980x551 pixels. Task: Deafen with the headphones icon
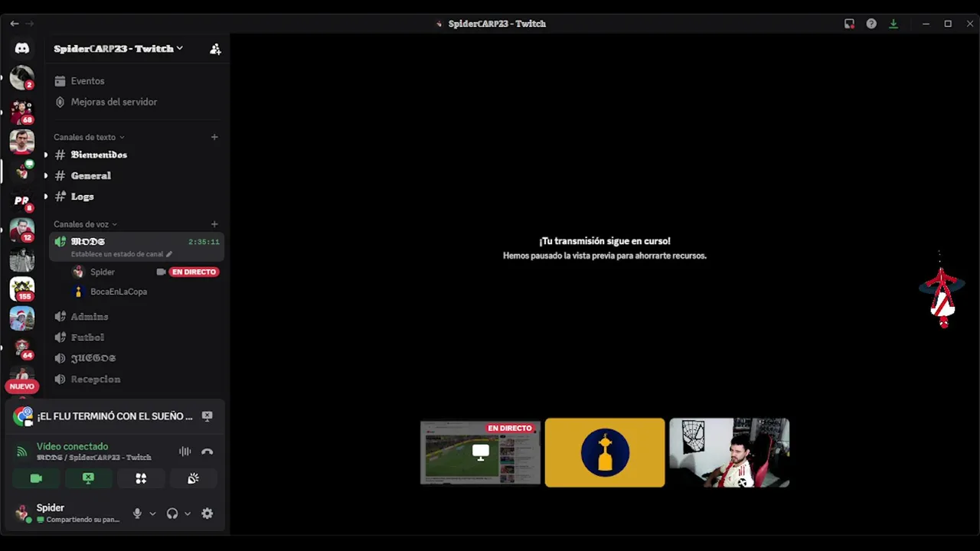coord(172,514)
